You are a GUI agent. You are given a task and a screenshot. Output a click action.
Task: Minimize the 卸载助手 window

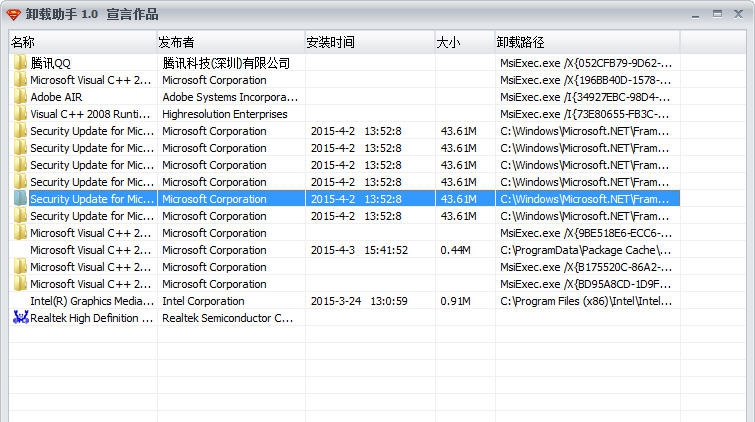point(695,15)
